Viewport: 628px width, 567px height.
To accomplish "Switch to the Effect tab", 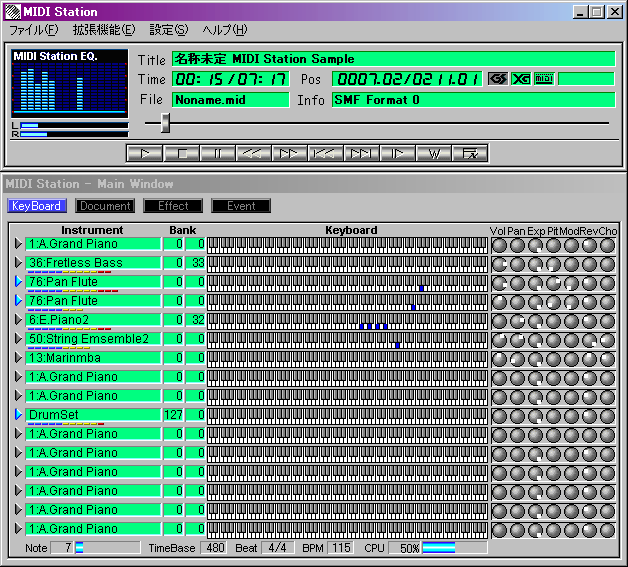I will pos(173,206).
